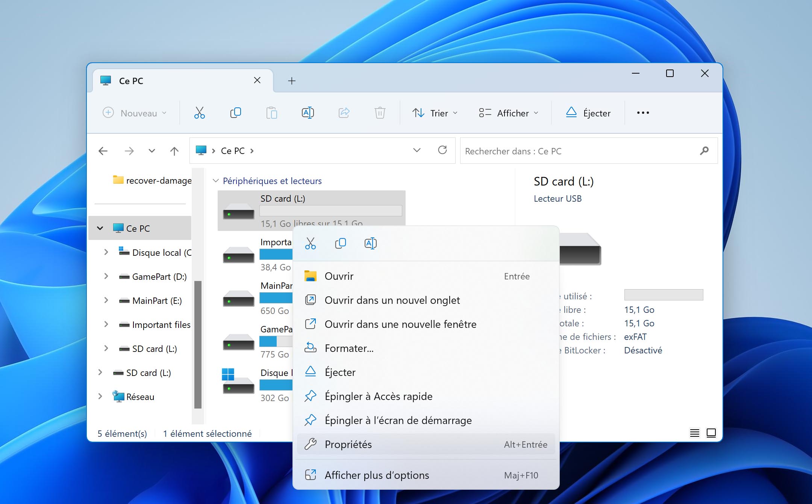Image resolution: width=812 pixels, height=504 pixels.
Task: Select the Ce PC tab
Action: click(183, 81)
